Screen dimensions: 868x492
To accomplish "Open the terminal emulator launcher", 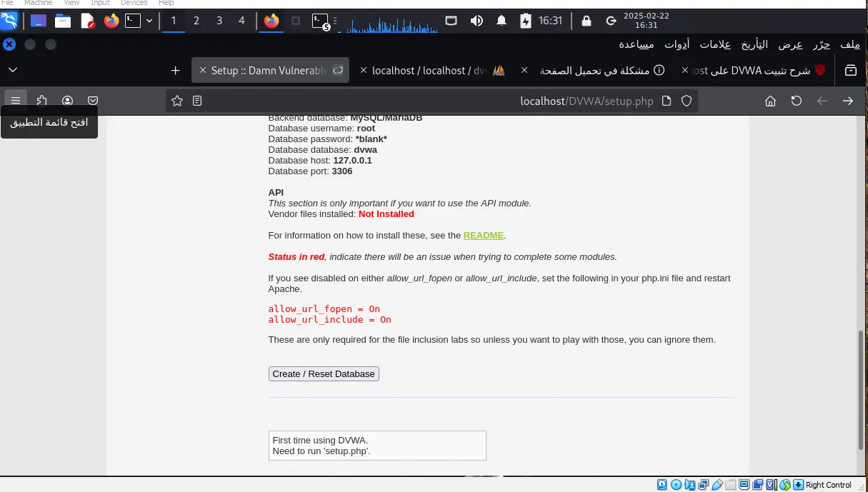I will [x=133, y=21].
